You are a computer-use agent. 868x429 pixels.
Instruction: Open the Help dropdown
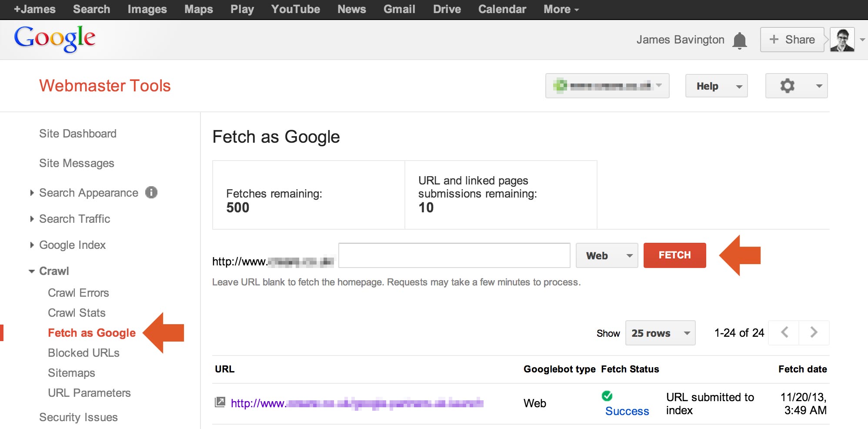(716, 86)
